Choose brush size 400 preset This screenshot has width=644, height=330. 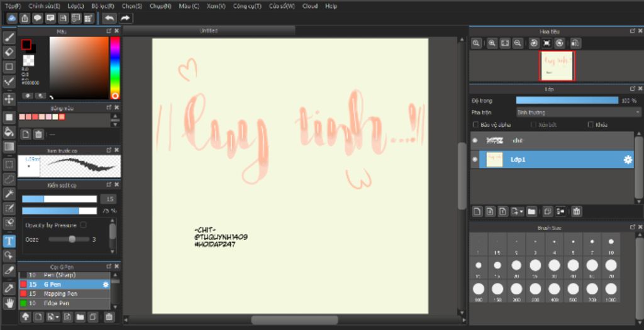[554, 292]
